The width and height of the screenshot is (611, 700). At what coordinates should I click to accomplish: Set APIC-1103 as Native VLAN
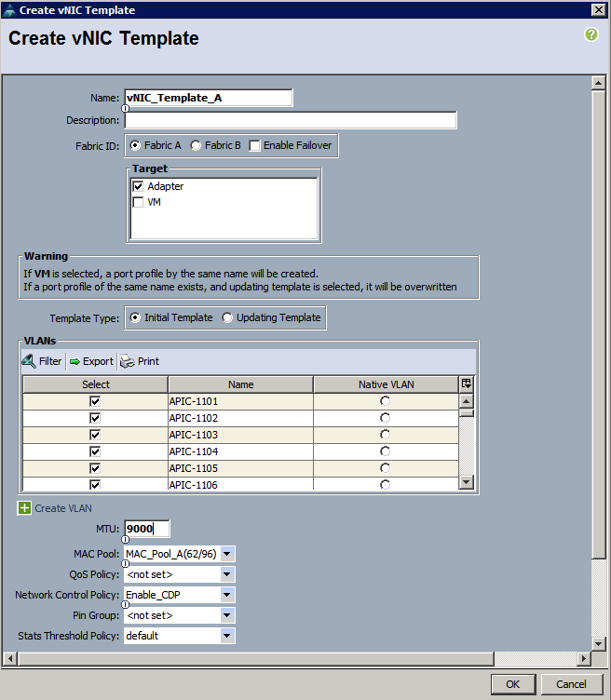coord(385,435)
